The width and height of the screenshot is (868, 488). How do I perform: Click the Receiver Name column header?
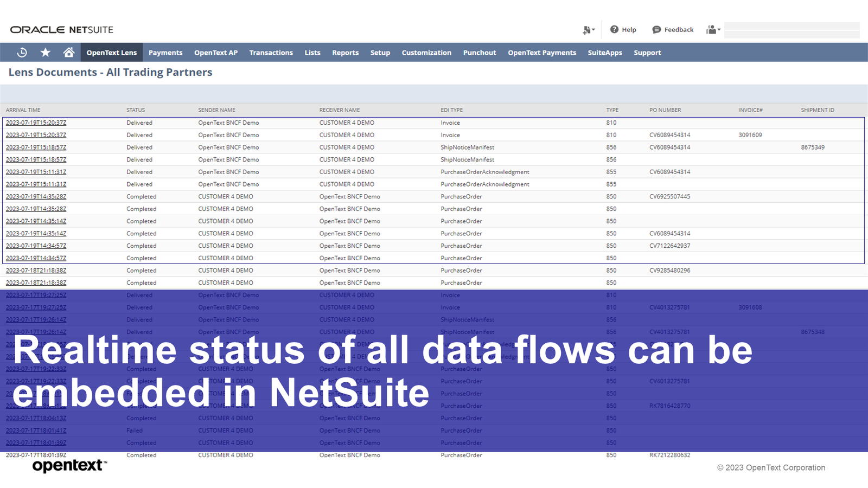tap(340, 110)
